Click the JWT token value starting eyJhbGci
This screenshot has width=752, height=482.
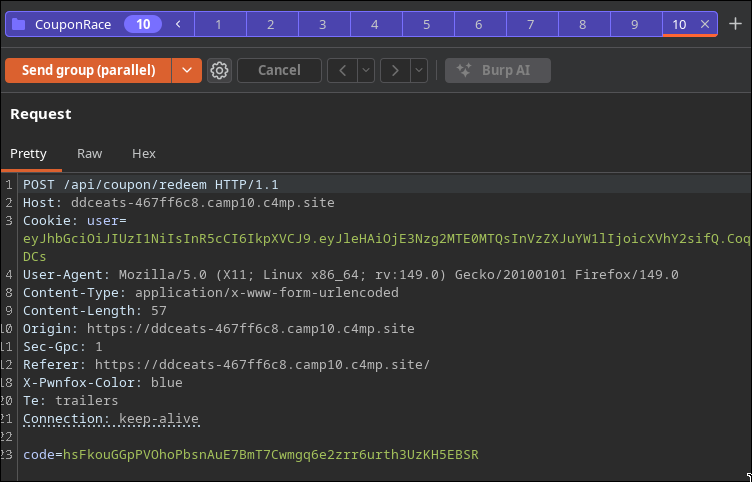387,238
